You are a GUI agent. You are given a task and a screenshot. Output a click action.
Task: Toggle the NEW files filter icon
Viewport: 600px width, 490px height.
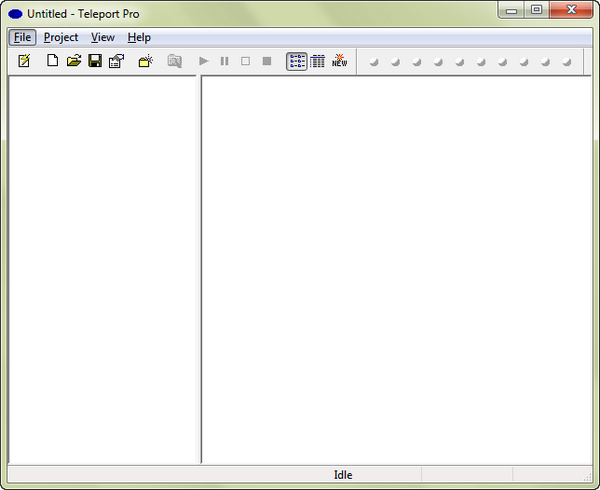click(340, 61)
